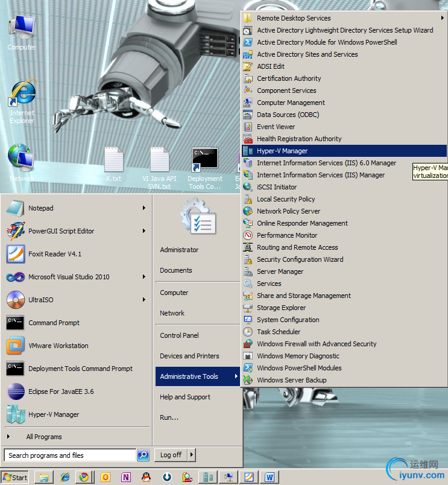Click the Search programs and files box
Screen dimensions: 448x485
tap(70, 455)
